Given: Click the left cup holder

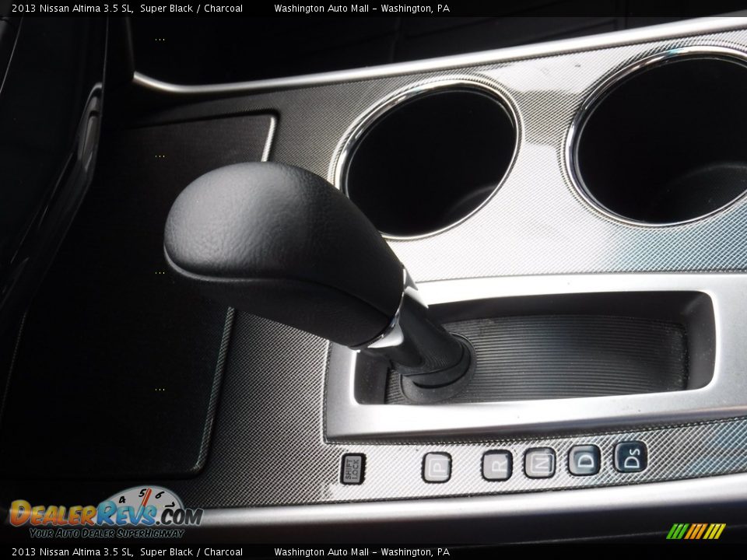Looking at the screenshot, I should point(429,159).
